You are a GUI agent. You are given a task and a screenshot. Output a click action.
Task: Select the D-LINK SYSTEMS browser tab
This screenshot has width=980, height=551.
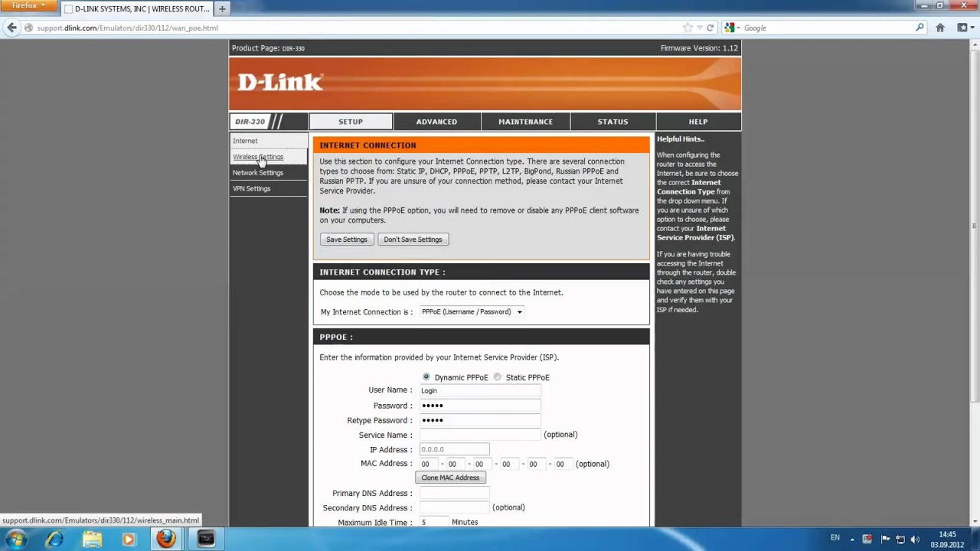pos(136,9)
